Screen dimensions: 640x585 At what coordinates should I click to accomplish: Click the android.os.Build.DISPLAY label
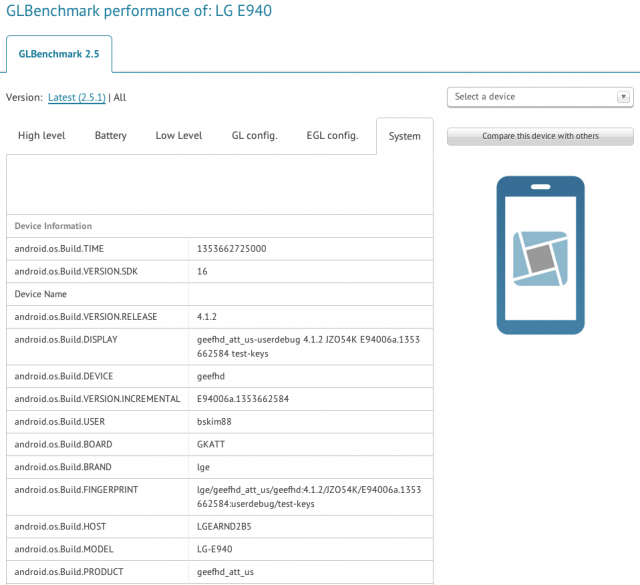point(66,340)
